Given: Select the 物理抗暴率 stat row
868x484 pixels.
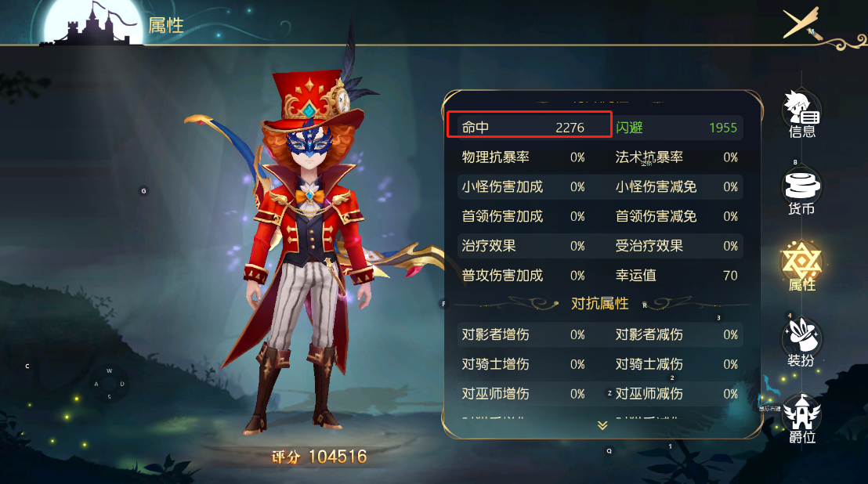Looking at the screenshot, I should point(523,157).
